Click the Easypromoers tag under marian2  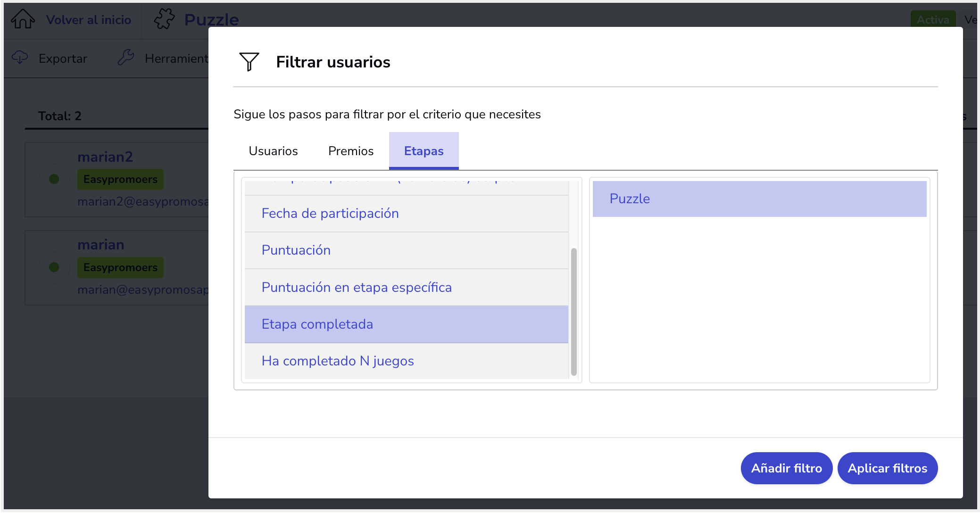(120, 179)
